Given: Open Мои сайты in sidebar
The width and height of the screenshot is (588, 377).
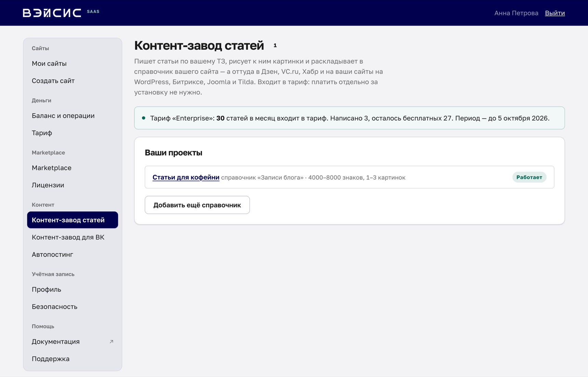Looking at the screenshot, I should click(72, 64).
